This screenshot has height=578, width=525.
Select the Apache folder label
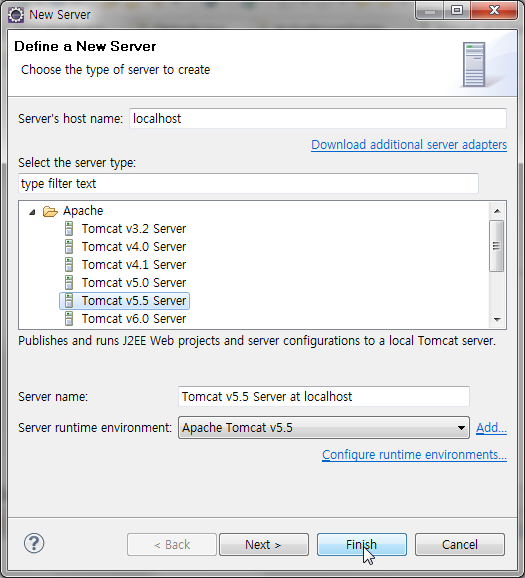coord(83,211)
